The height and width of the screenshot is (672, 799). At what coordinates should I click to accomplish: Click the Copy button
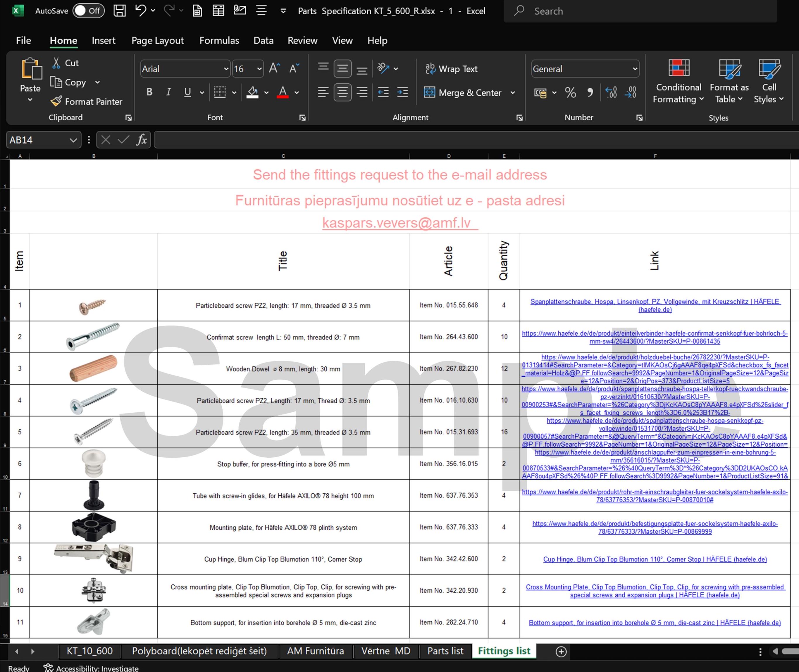coord(69,82)
